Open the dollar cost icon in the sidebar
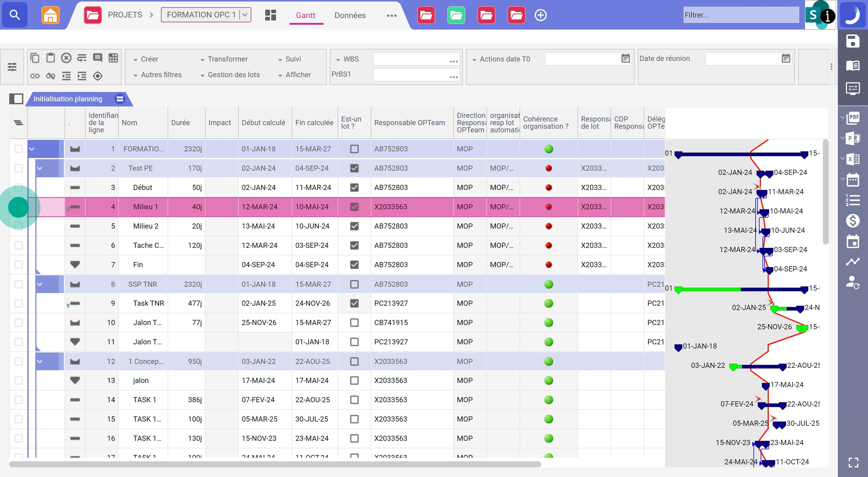 853,221
